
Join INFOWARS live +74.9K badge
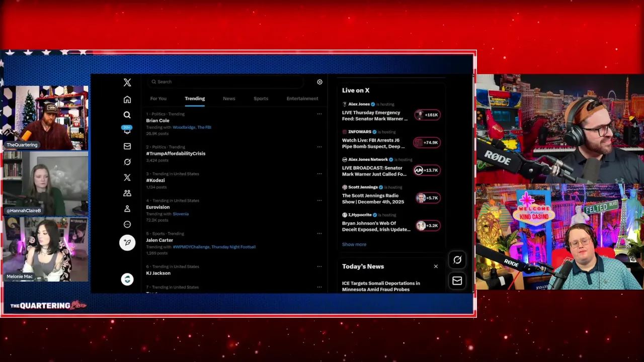[427, 142]
